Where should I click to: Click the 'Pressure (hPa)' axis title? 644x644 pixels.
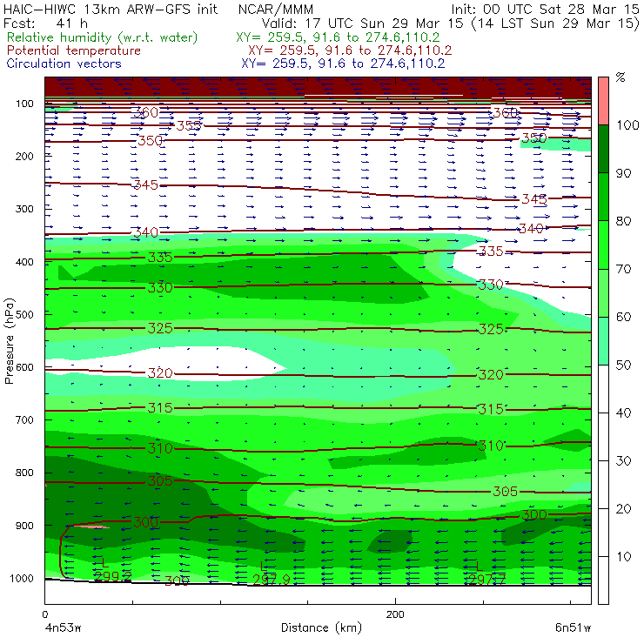[x=9, y=341]
